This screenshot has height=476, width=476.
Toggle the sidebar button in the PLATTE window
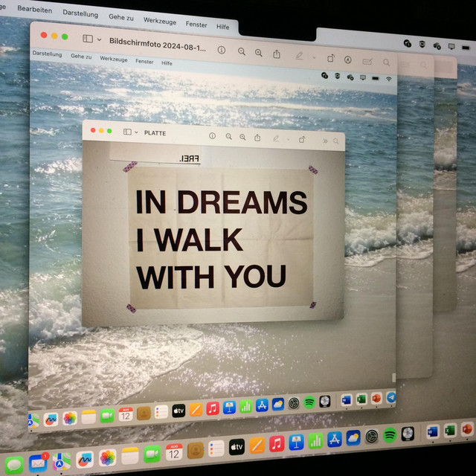127,132
